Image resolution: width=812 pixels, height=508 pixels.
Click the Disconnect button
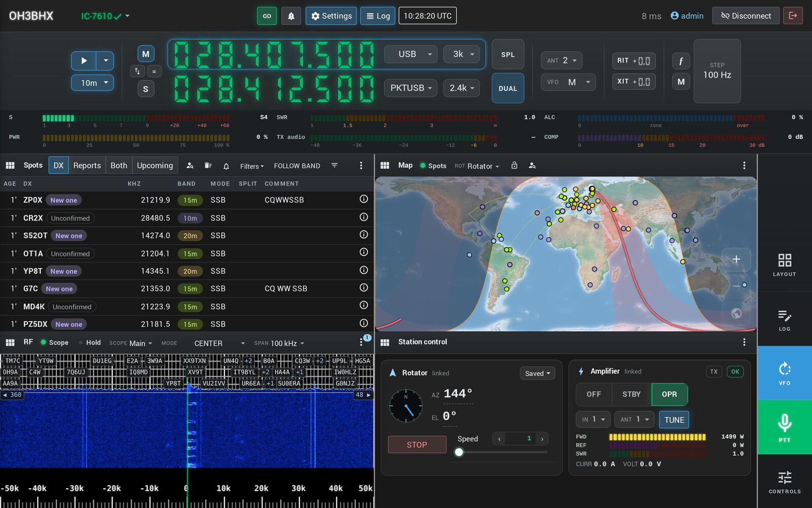(x=746, y=16)
